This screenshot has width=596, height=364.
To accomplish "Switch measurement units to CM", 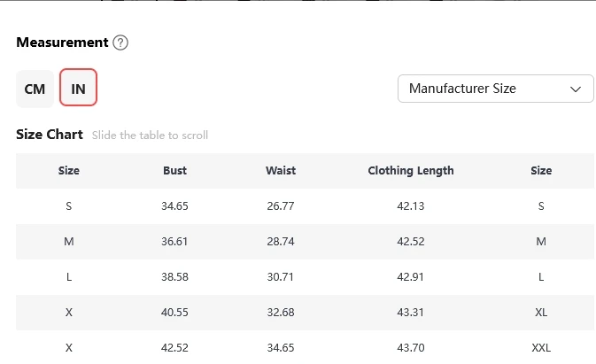I will coord(35,89).
